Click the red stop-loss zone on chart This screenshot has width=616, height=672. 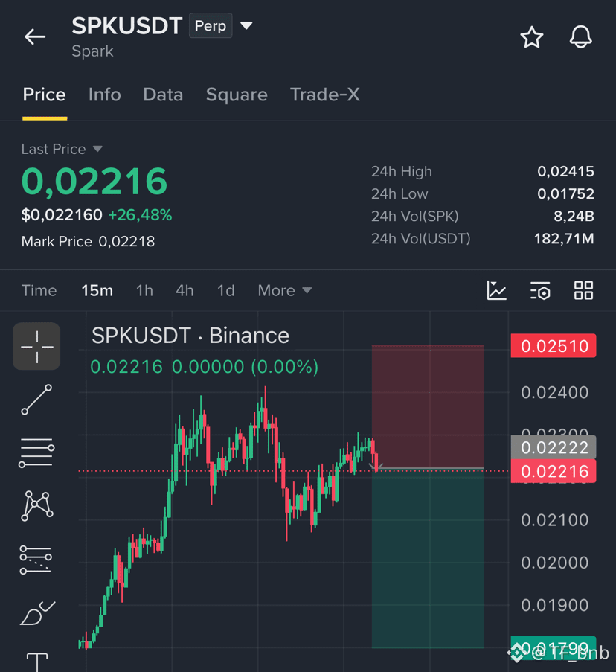pyautogui.click(x=428, y=406)
